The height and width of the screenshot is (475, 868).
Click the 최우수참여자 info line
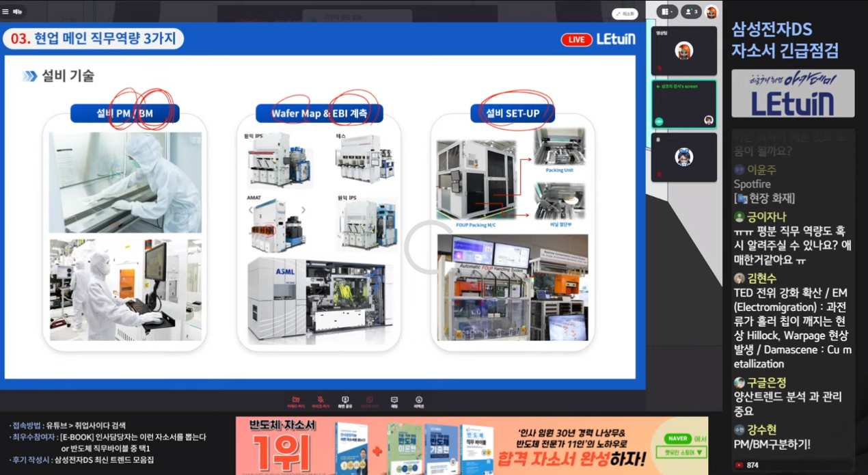[x=107, y=442]
